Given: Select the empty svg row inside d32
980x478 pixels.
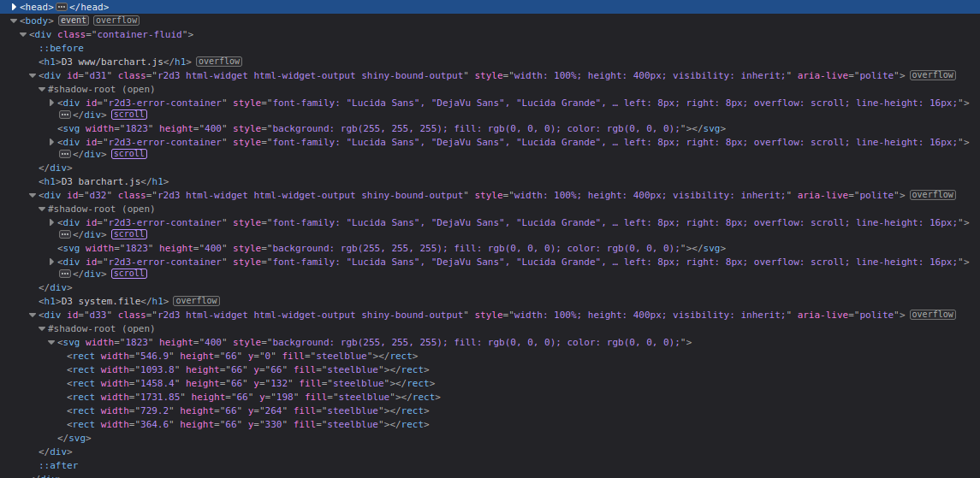Looking at the screenshot, I should point(392,248).
